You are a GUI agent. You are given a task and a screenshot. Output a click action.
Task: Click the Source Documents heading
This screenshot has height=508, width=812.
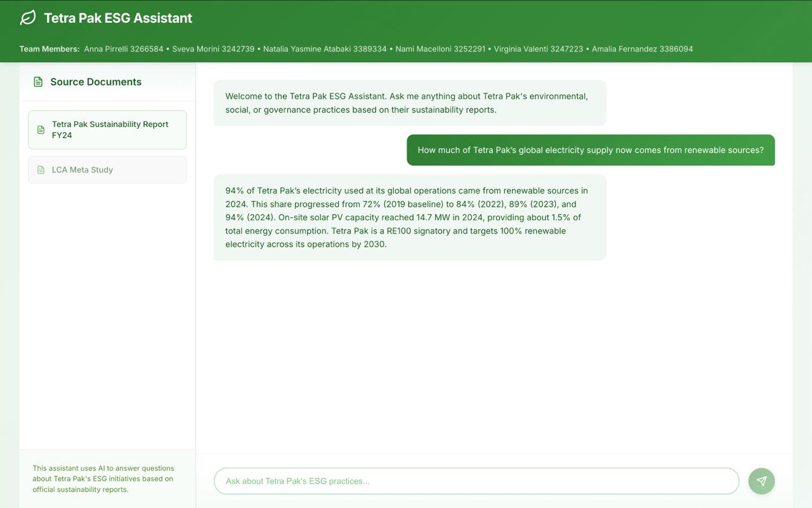(96, 82)
